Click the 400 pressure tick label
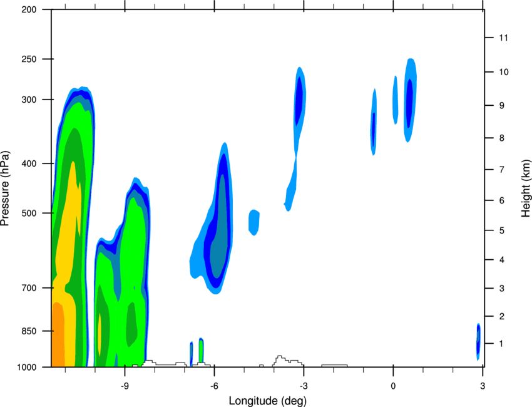The height and width of the screenshot is (407, 532). click(29, 163)
